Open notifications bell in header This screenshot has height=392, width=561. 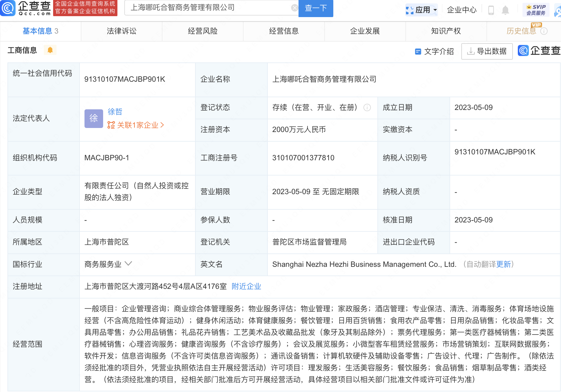coord(505,10)
